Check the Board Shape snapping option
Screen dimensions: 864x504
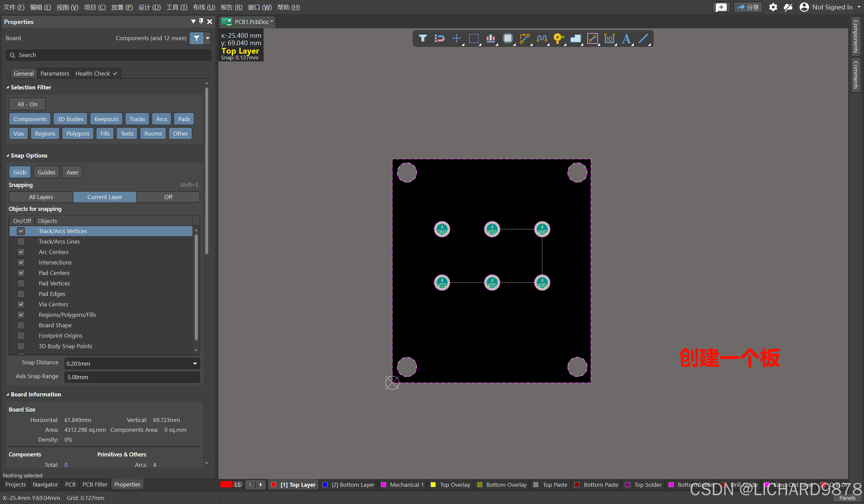click(21, 326)
